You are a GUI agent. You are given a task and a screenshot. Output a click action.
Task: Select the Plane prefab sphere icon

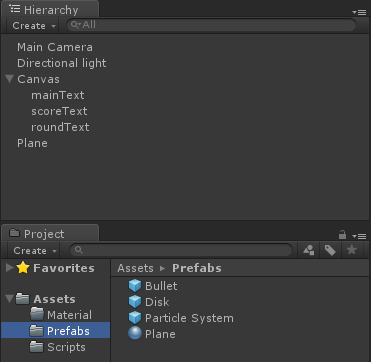(x=135, y=334)
